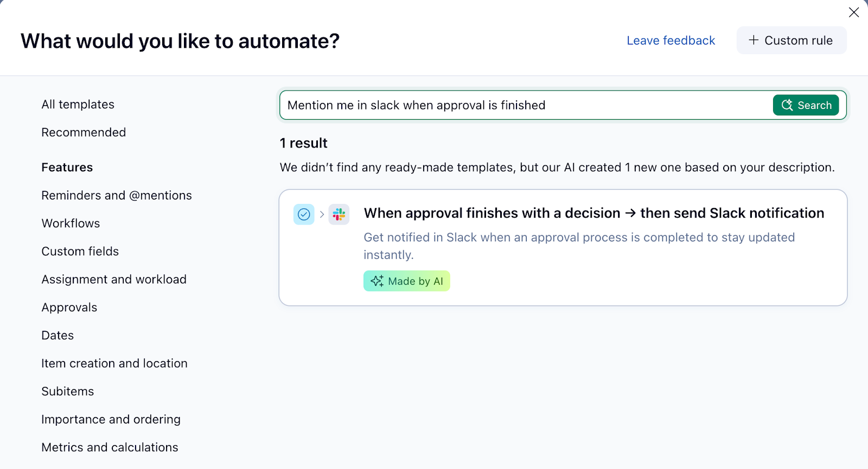Click the Made by AI badge
Viewport: 868px width, 469px height.
[x=407, y=281]
